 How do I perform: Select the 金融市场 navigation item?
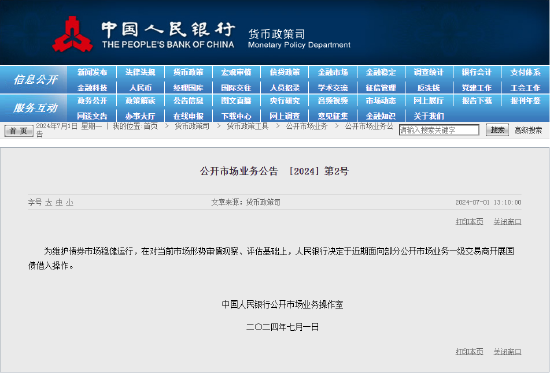[333, 72]
